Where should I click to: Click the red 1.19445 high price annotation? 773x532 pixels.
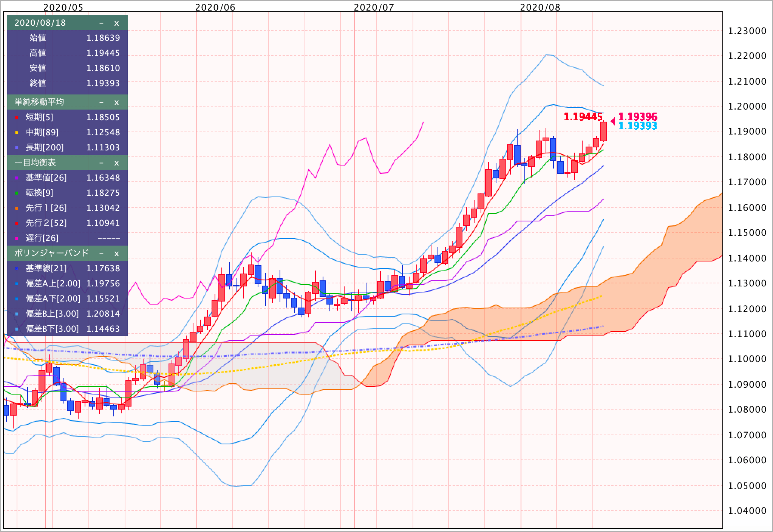coord(583,117)
